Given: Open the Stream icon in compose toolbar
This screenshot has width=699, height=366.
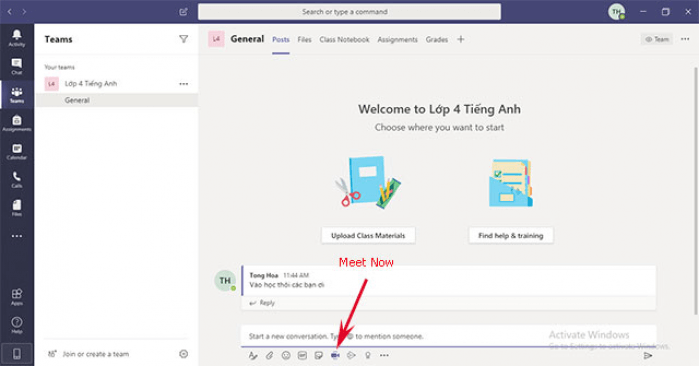Looking at the screenshot, I should coord(351,355).
